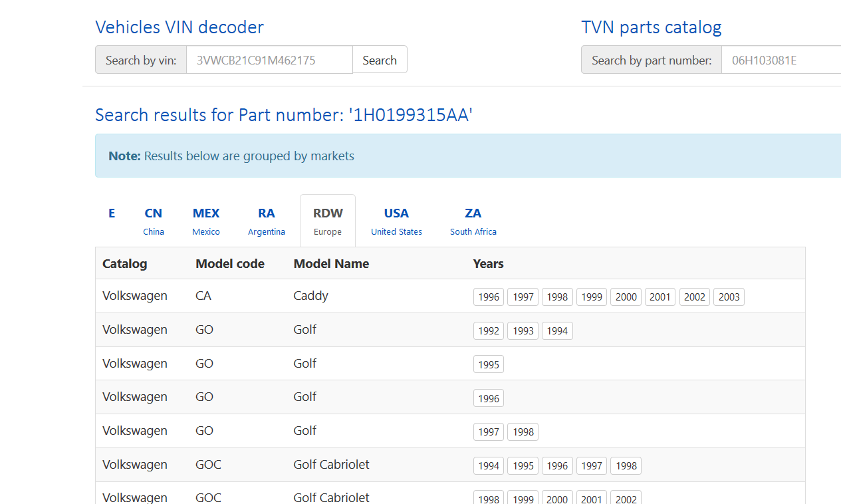Screen dimensions: 841x504
Task: Select year 2003 in the Caddy row
Action: tap(729, 297)
